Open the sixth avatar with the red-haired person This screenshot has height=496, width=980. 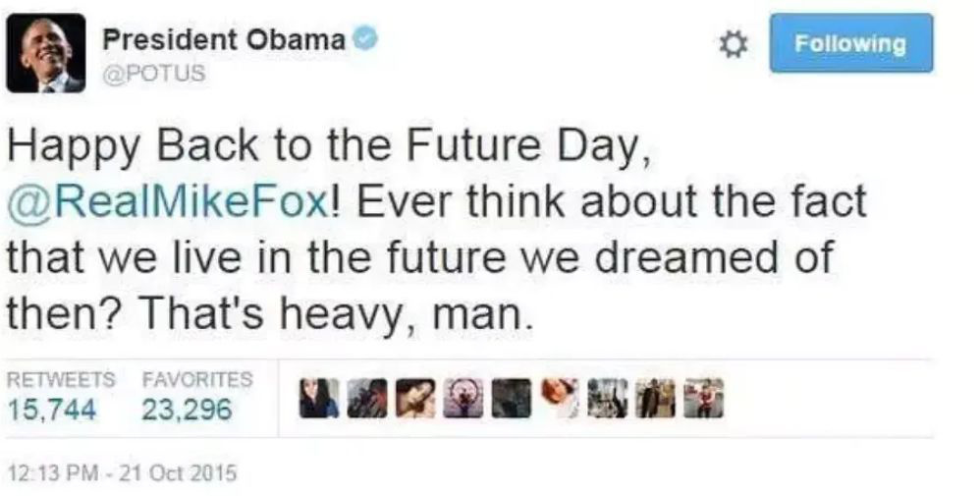click(560, 398)
